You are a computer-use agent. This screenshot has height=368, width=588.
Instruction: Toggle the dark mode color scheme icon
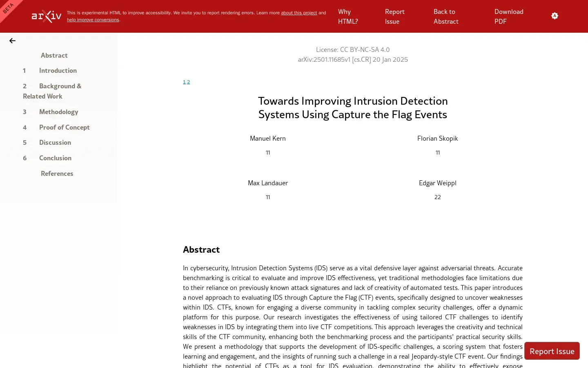555,16
